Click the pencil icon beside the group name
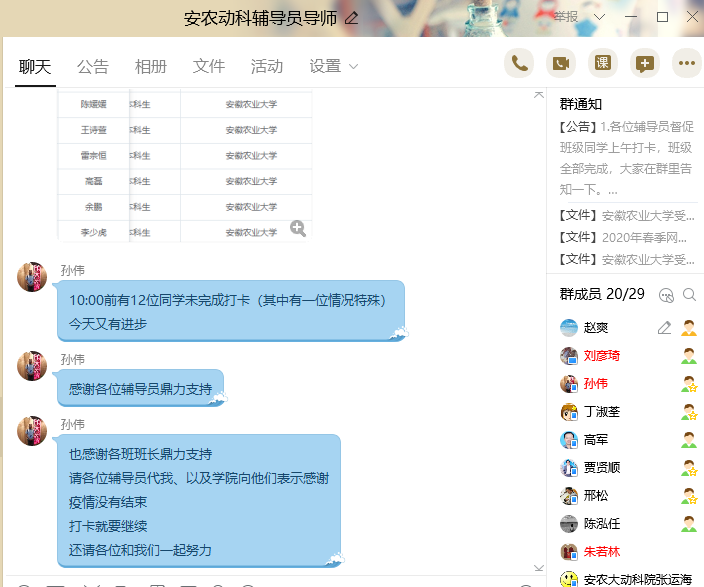The height and width of the screenshot is (587, 704). tap(351, 18)
